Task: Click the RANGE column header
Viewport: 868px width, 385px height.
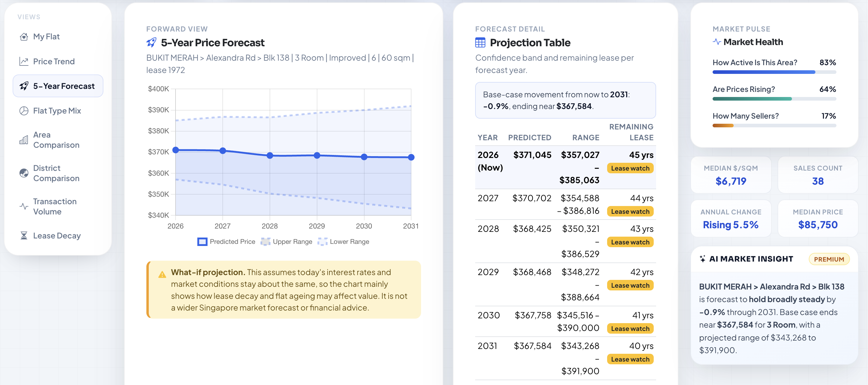Action: coord(586,138)
